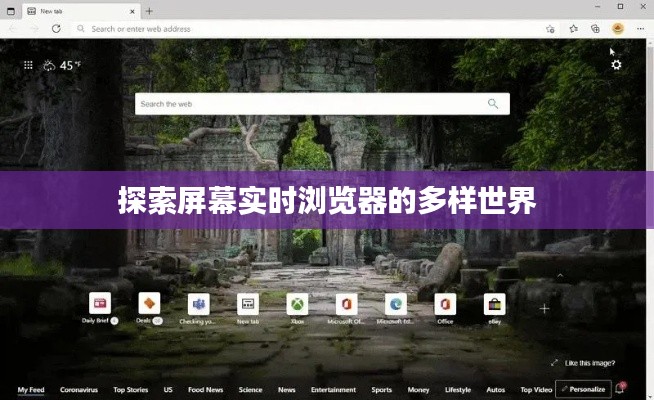Click the Personalize button

point(583,389)
